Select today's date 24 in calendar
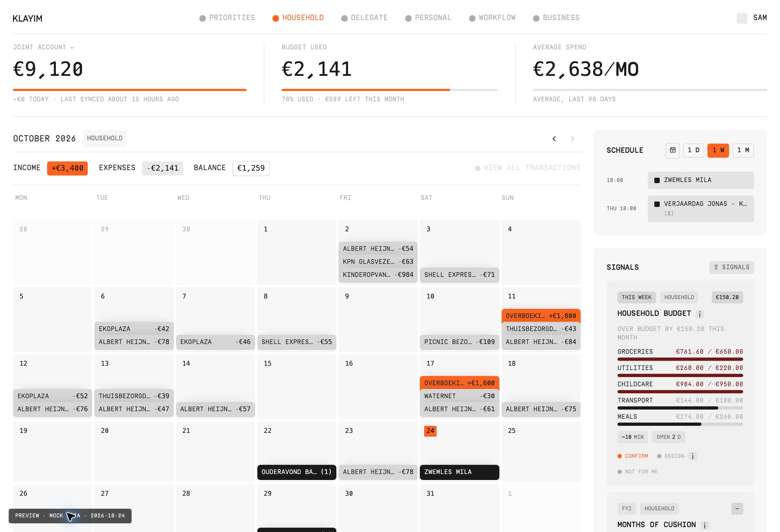The width and height of the screenshot is (780, 532). coord(430,431)
